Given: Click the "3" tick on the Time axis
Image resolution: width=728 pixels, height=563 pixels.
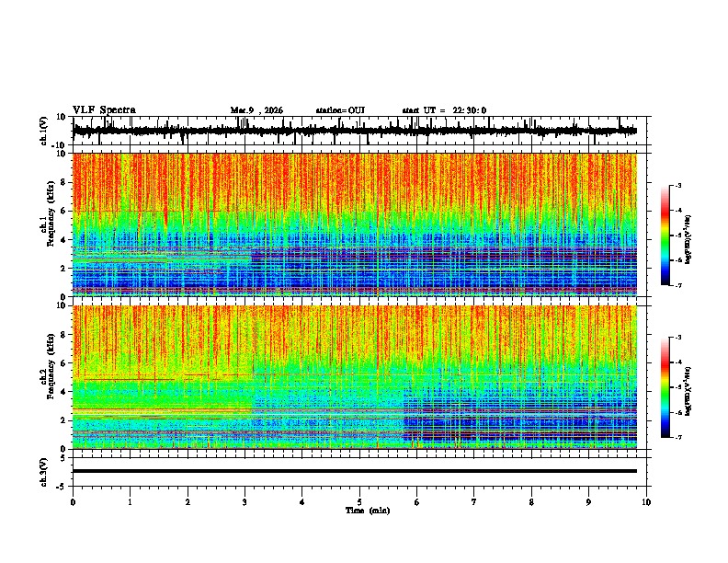Looking at the screenshot, I should tap(245, 502).
